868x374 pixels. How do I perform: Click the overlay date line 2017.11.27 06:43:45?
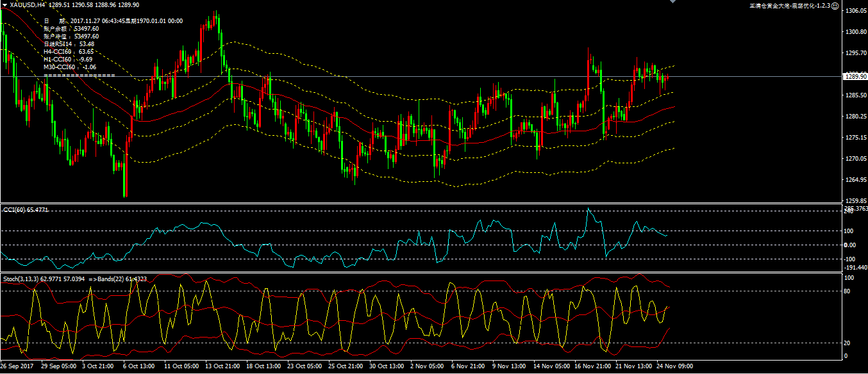pyautogui.click(x=113, y=21)
